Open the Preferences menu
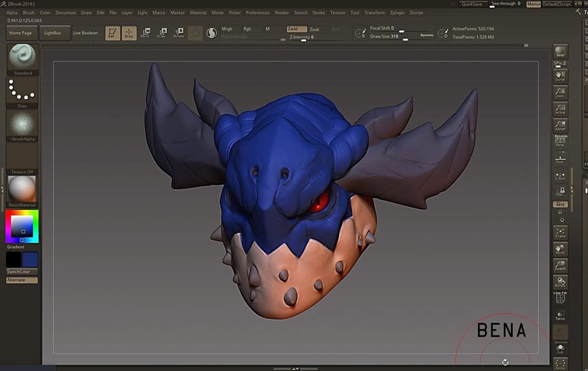 click(x=257, y=12)
